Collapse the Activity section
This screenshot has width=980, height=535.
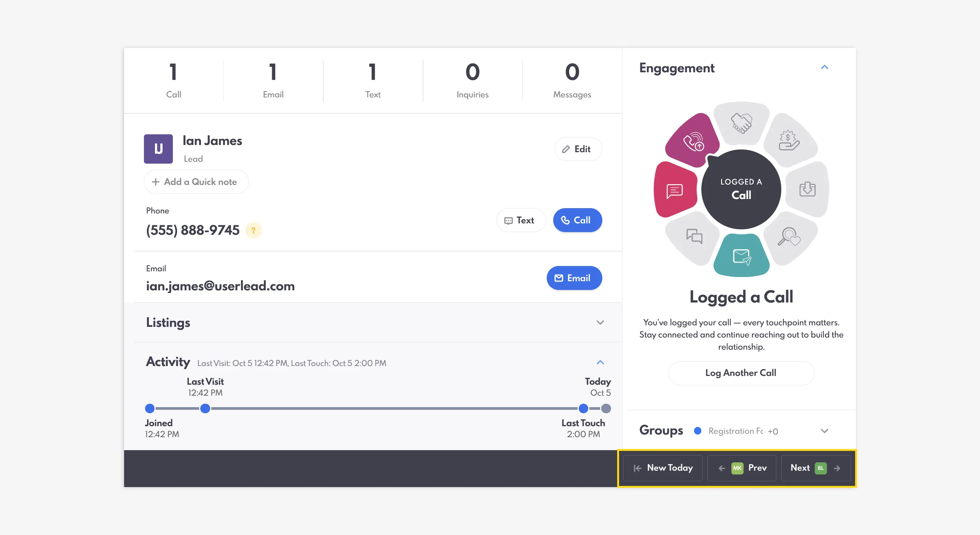point(600,362)
